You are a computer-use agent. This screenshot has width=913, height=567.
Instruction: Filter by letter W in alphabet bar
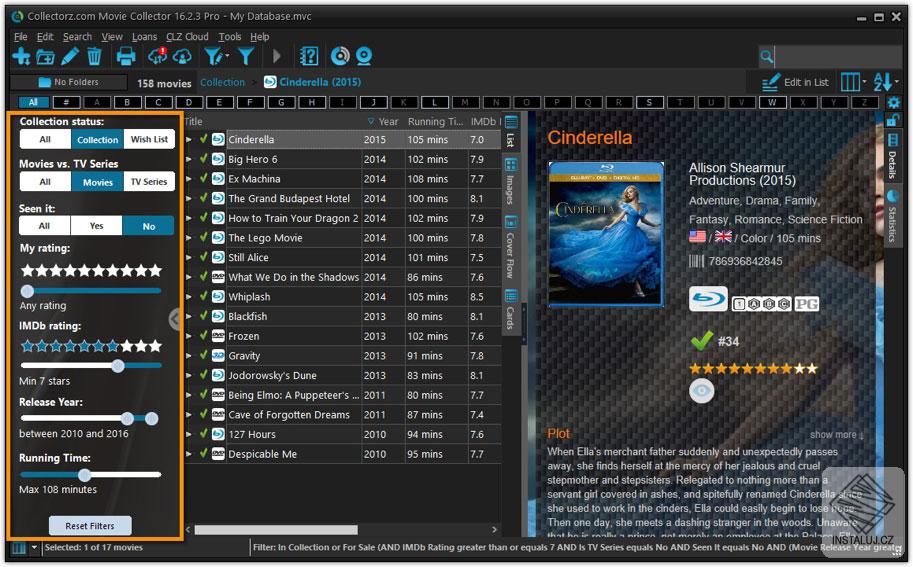tap(772, 102)
